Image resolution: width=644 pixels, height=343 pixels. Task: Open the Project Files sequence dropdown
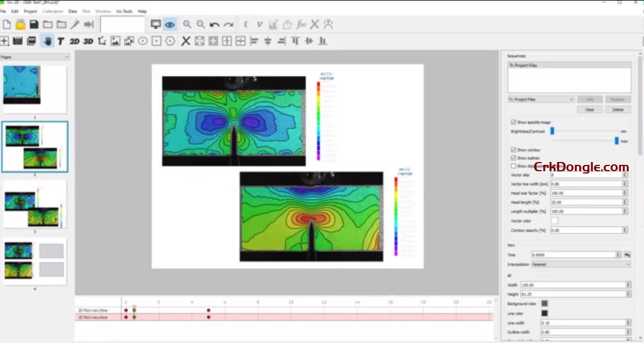coord(540,99)
